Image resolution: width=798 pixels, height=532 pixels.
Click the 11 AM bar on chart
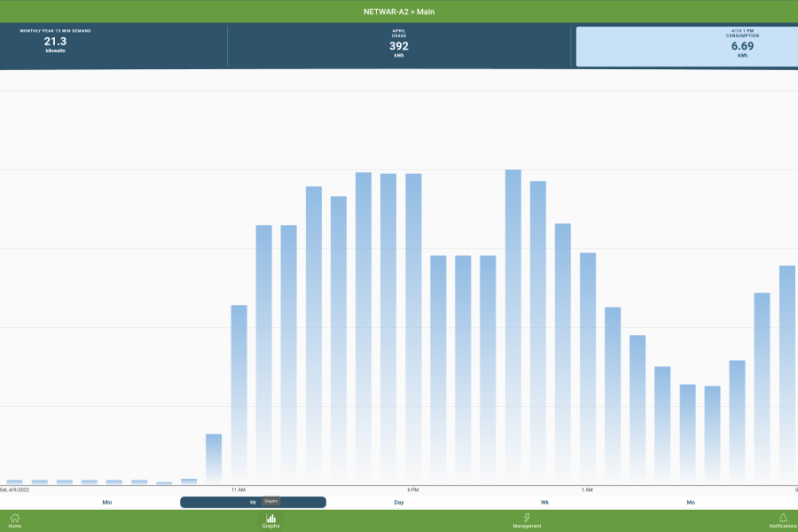tap(239, 395)
